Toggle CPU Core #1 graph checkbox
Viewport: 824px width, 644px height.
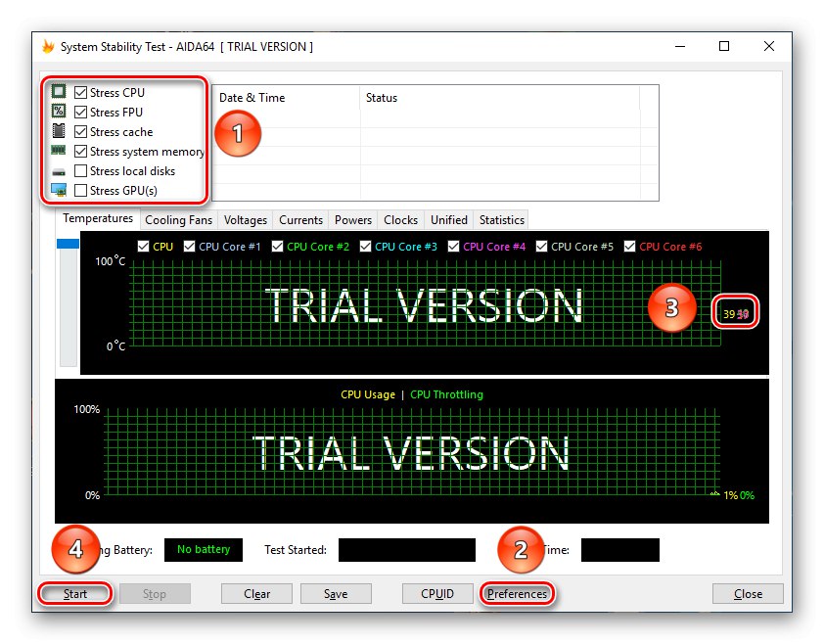(x=189, y=247)
